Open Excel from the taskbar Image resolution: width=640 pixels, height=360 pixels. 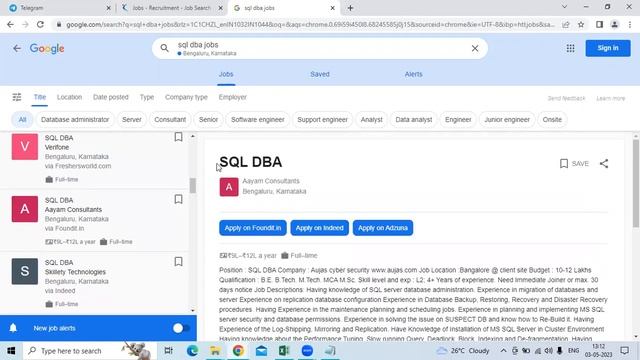click(x=284, y=351)
